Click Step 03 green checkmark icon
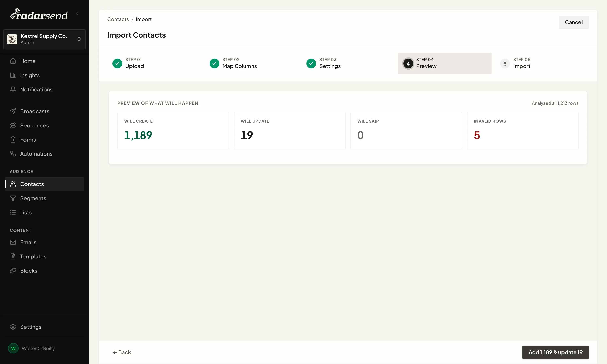Screen dimensions: 607x364 (x=311, y=63)
